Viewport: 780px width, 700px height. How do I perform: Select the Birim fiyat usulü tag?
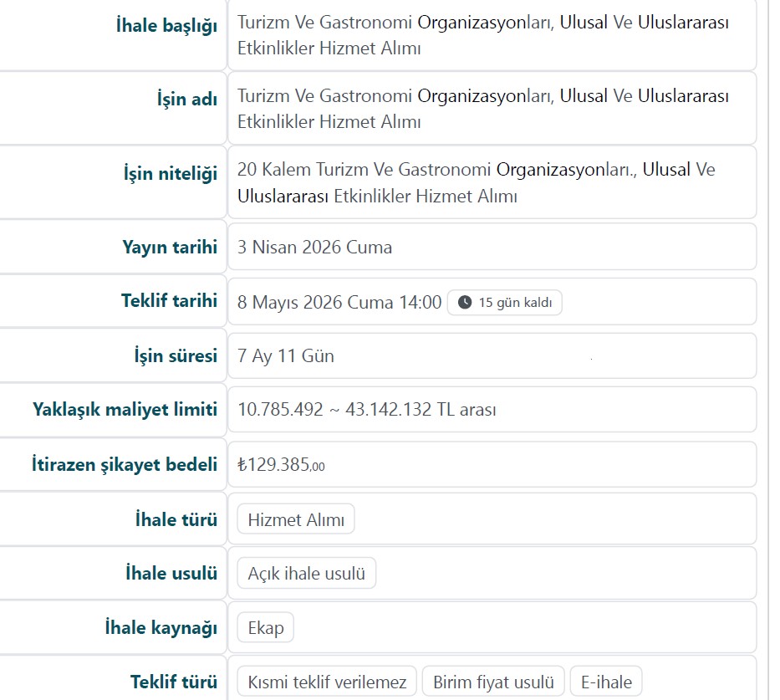point(493,682)
